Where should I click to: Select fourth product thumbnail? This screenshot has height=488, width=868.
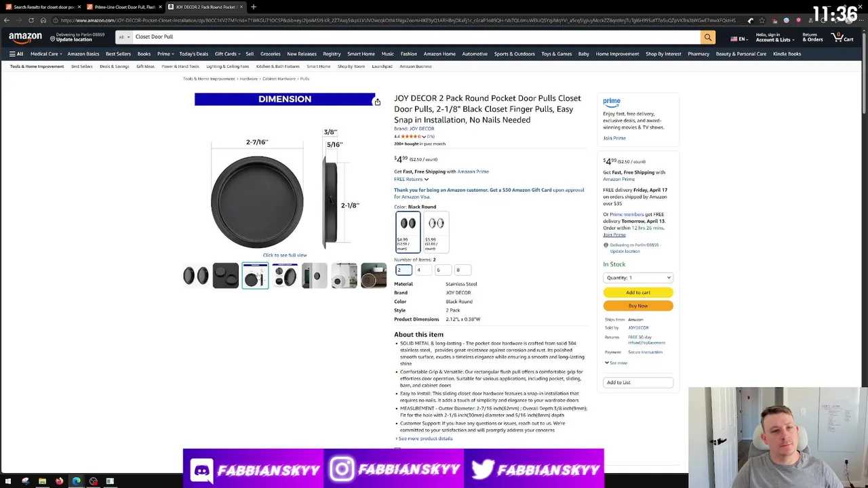[x=285, y=275]
